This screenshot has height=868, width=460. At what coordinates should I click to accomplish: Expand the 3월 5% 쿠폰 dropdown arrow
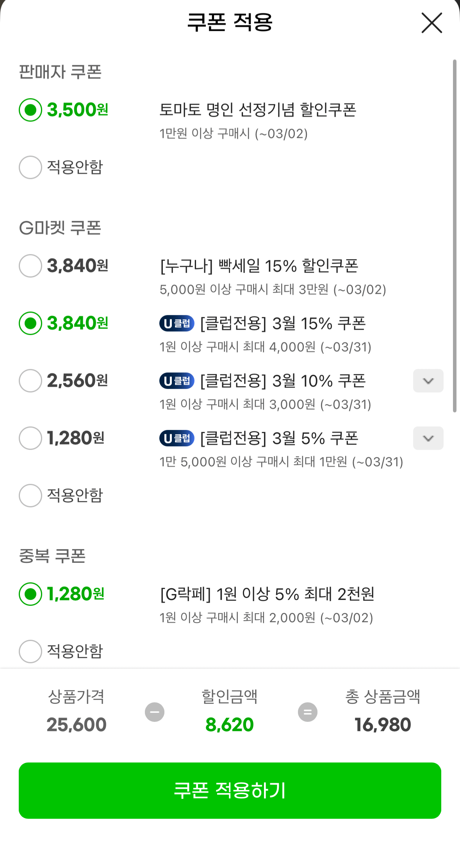tap(428, 438)
